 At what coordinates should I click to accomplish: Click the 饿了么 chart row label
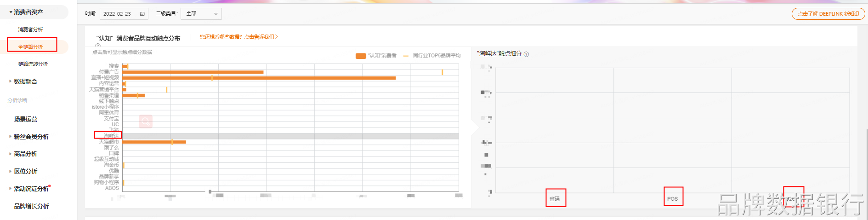pos(111,148)
